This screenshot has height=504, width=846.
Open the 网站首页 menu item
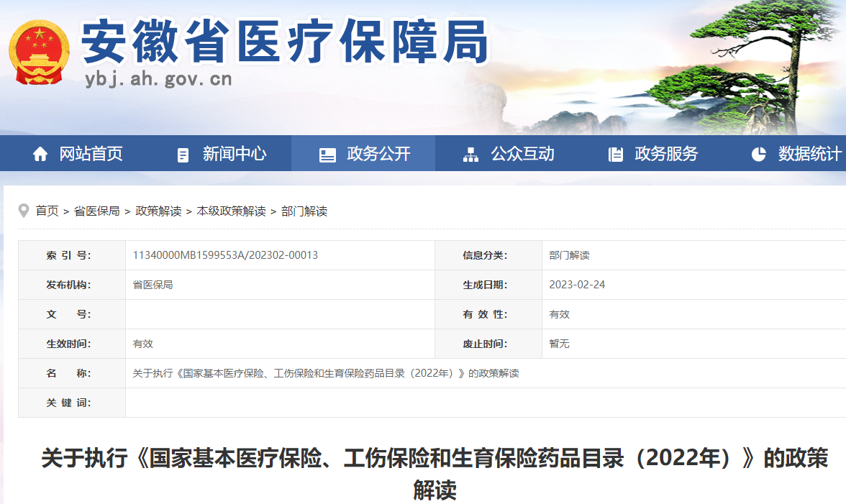[91, 154]
